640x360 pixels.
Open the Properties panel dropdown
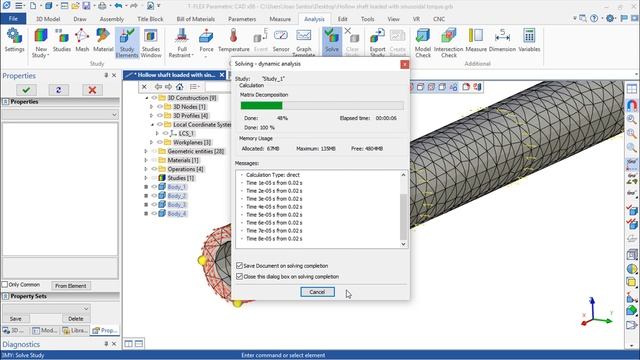(x=114, y=115)
